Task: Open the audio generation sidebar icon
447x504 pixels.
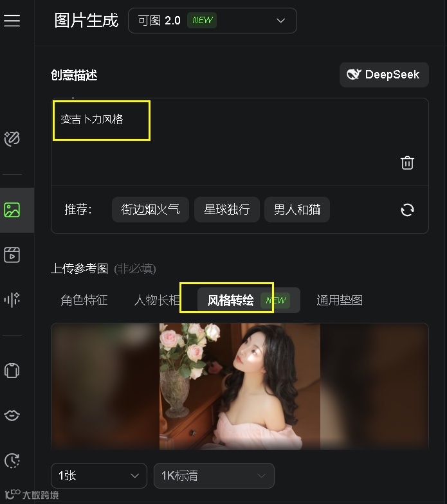Action: pyautogui.click(x=12, y=300)
